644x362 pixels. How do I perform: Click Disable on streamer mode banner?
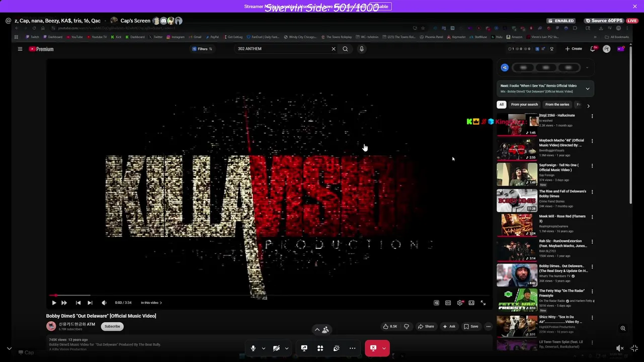(x=381, y=7)
